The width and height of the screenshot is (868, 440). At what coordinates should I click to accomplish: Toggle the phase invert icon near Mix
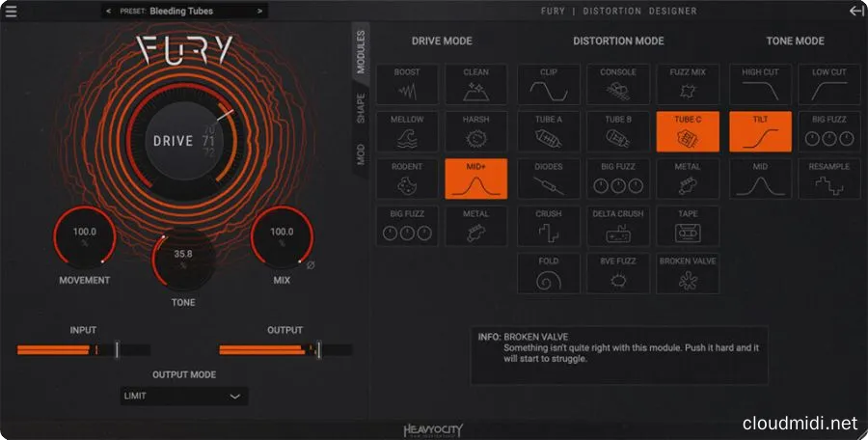[311, 265]
